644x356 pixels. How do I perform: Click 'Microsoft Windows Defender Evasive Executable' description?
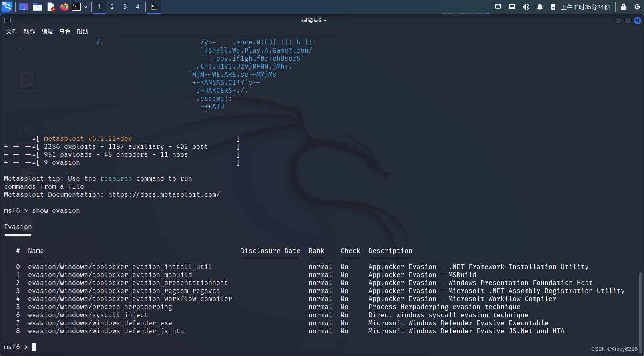pyautogui.click(x=459, y=323)
